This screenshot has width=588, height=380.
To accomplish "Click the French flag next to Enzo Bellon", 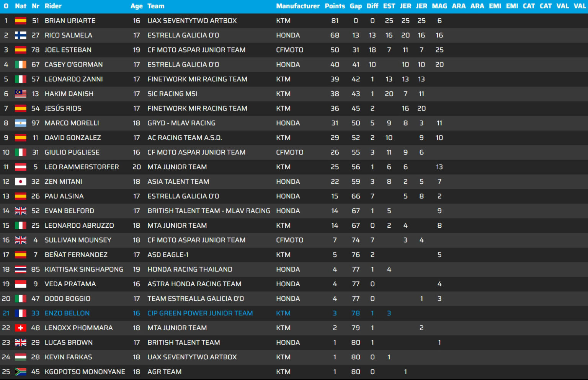I will tap(20, 313).
